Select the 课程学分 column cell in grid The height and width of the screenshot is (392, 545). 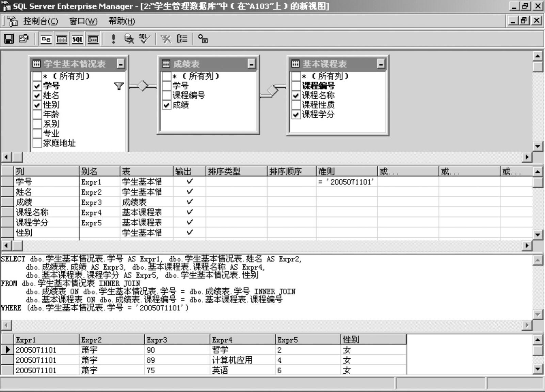[46, 222]
